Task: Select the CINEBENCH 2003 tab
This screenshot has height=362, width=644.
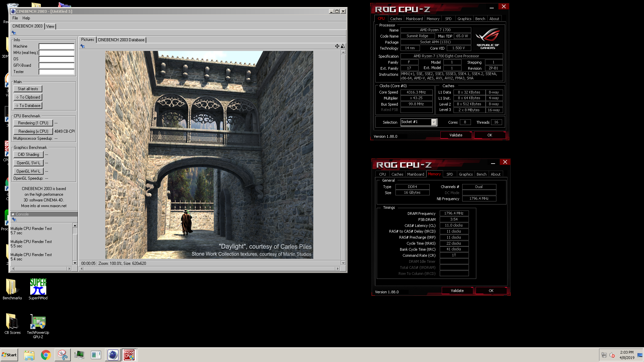Action: click(x=28, y=26)
